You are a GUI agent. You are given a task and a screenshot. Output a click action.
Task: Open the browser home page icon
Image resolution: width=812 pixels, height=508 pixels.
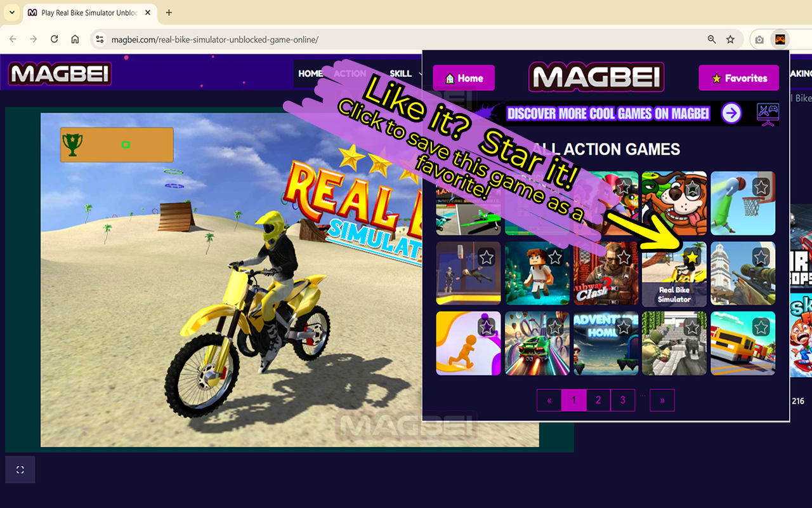tap(75, 39)
